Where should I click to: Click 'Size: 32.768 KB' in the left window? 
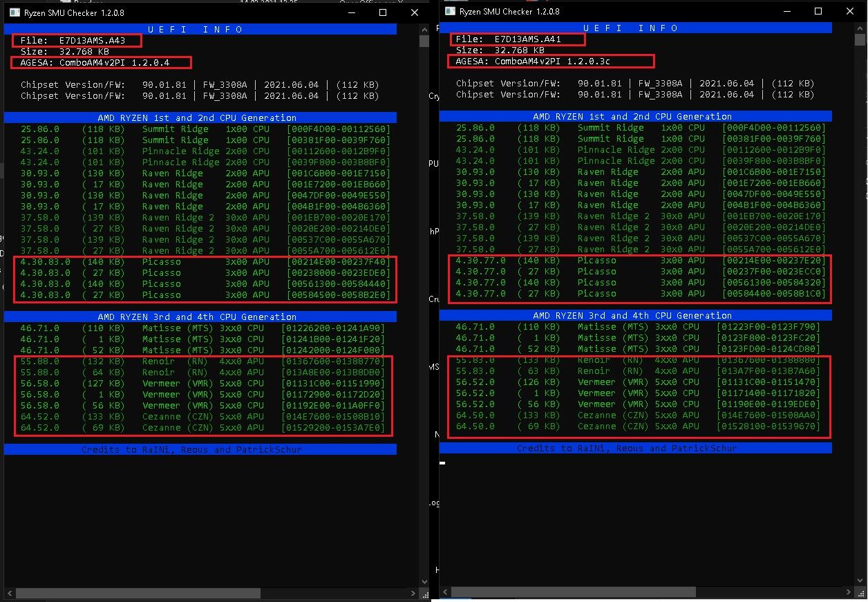click(64, 51)
